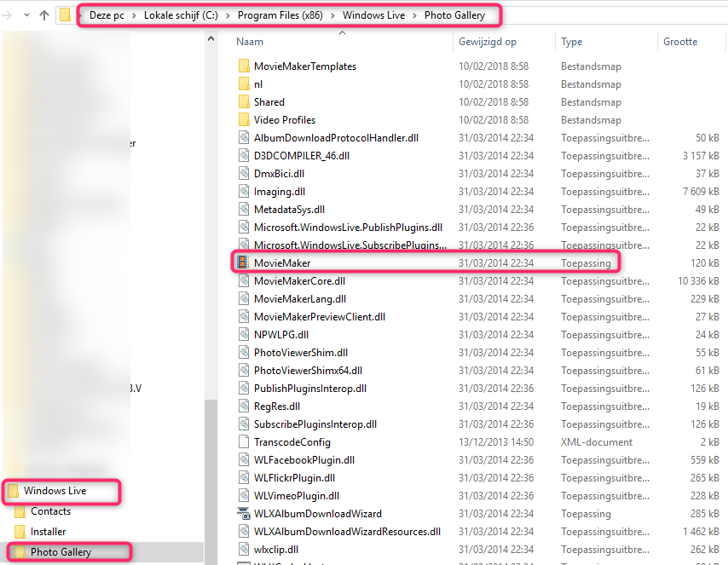Click the WLXAlbumDownloadWizard application icon
Screen dimensions: 728x565
(244, 514)
